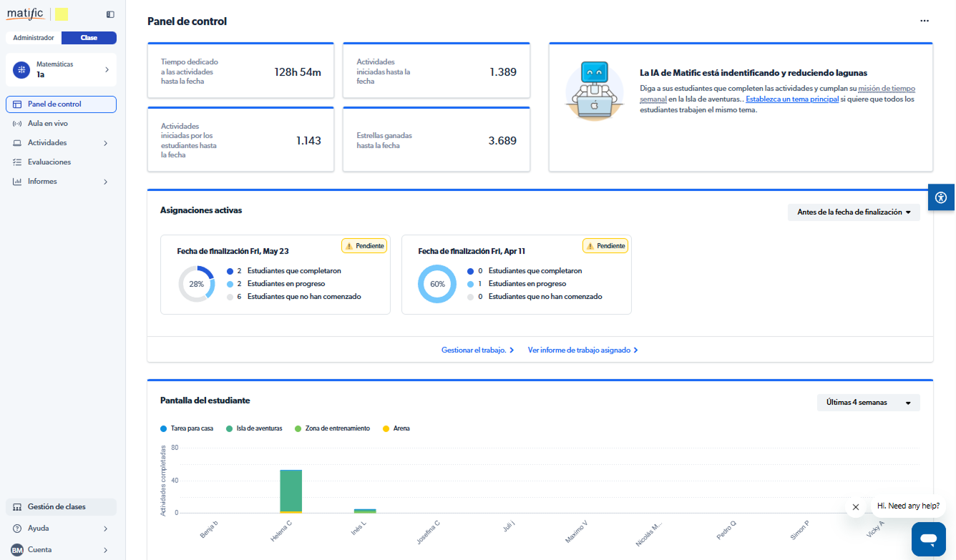The image size is (956, 560).
Task: Click the 28% progress donut chart
Action: pyautogui.click(x=196, y=284)
